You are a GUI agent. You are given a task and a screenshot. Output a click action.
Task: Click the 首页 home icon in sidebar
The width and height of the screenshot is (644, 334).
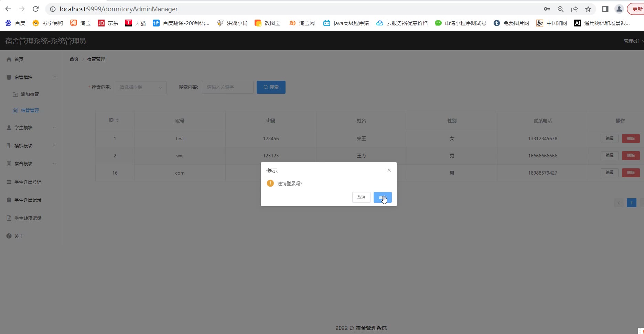(9, 59)
